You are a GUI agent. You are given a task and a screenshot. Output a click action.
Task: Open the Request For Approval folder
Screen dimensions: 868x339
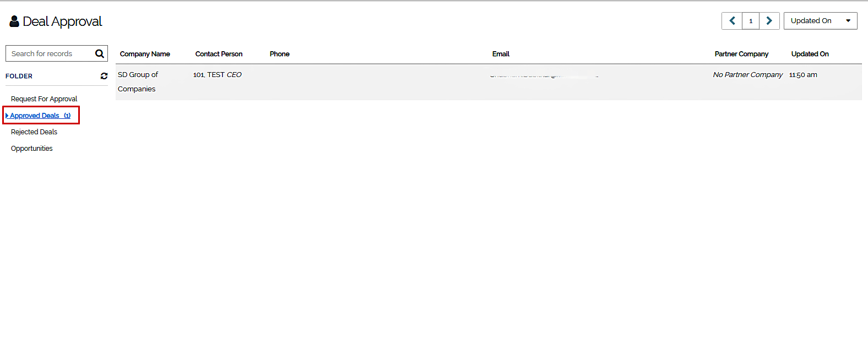point(44,99)
